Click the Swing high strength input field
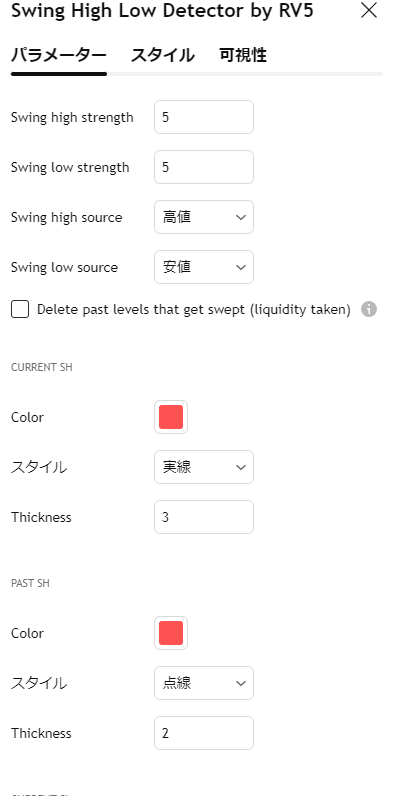The image size is (397, 796). [204, 117]
